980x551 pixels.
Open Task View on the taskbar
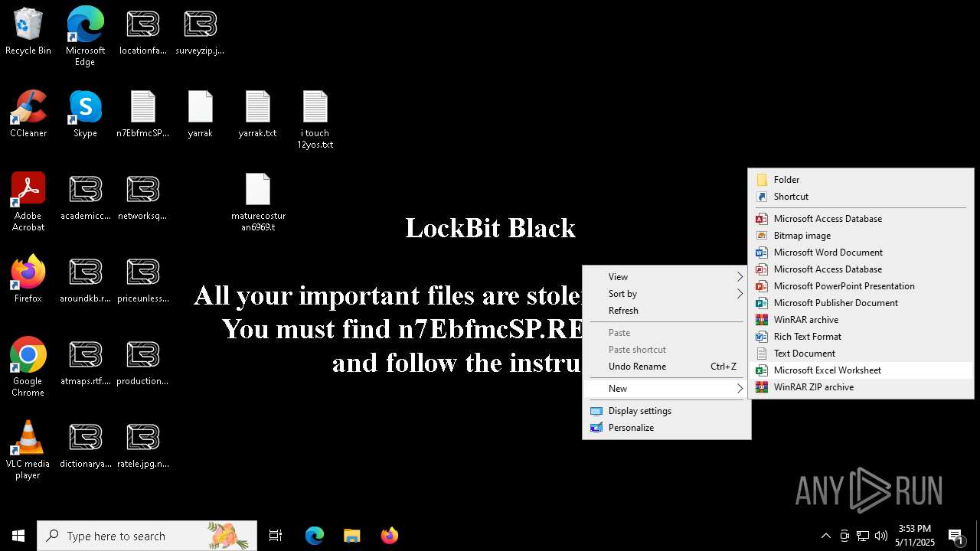[276, 536]
